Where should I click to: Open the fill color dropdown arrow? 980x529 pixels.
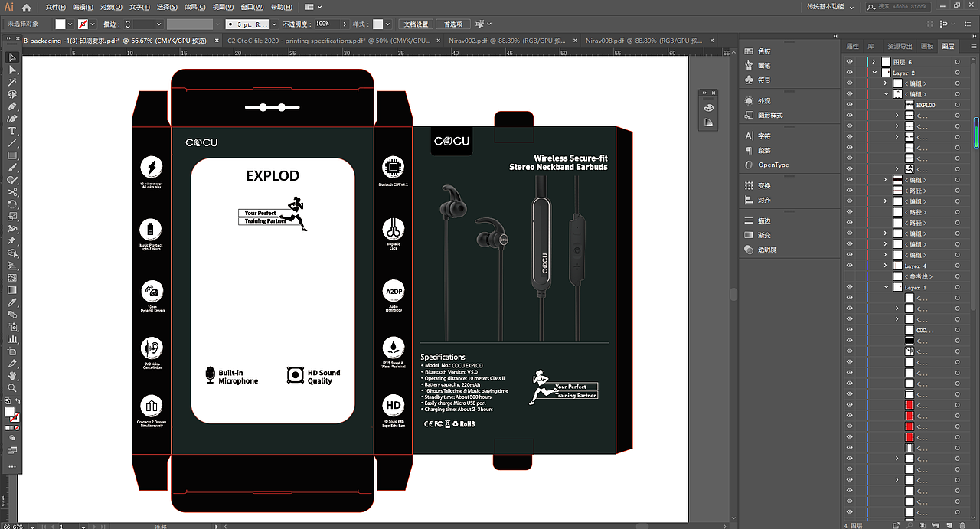[x=71, y=24]
